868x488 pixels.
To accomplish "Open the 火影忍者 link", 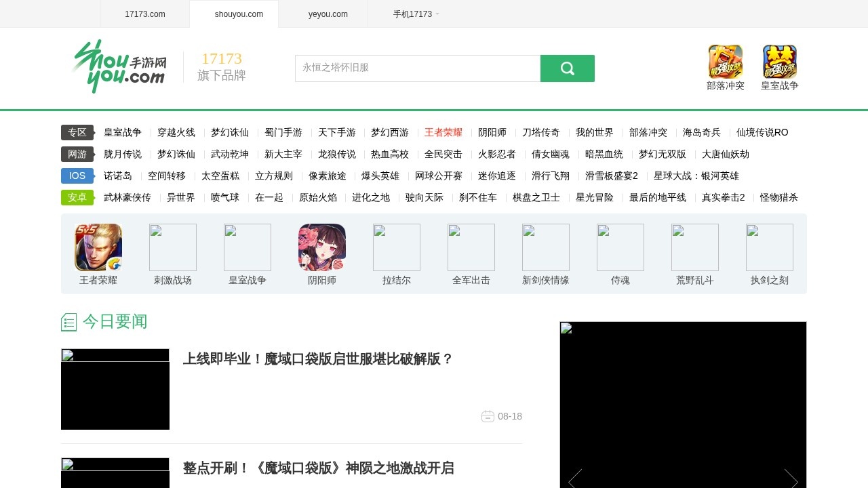I will [x=497, y=154].
